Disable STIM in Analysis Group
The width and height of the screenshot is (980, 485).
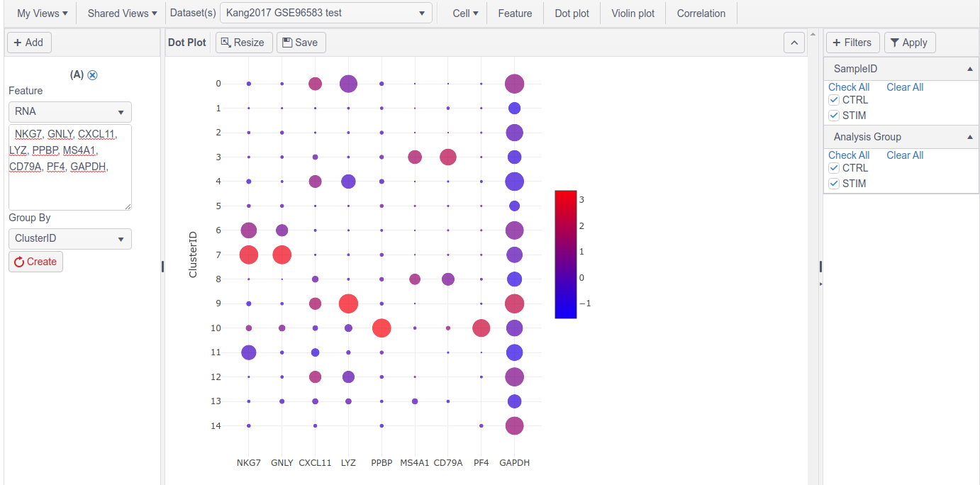[x=834, y=183]
